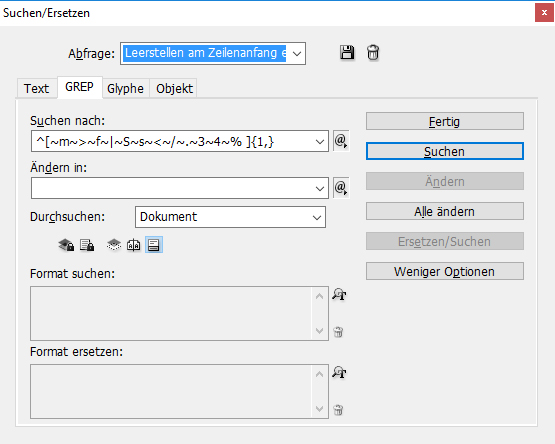Image resolution: width=555 pixels, height=444 pixels.
Task: Switch to the Text tab
Action: [x=36, y=89]
